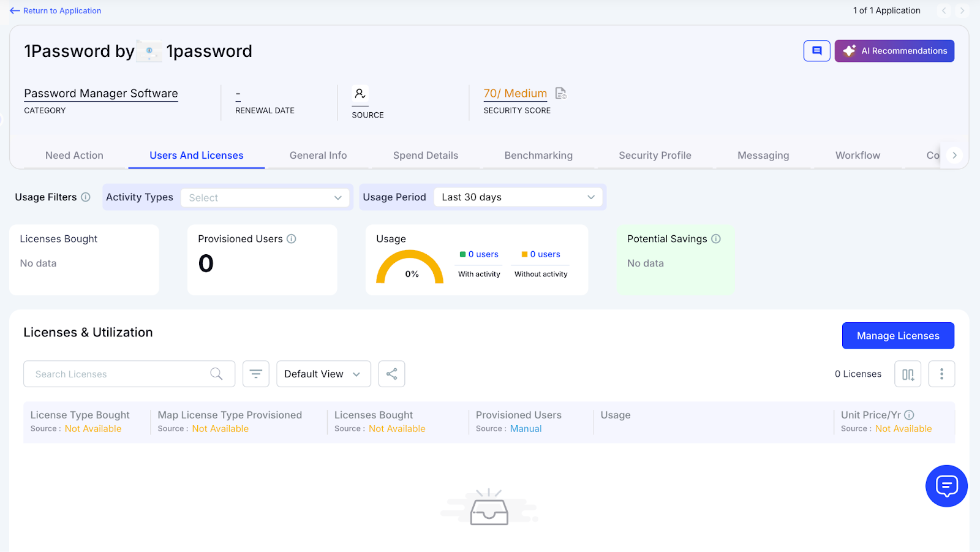Click the AI Recommendations button
This screenshot has height=552, width=980.
[x=894, y=51]
